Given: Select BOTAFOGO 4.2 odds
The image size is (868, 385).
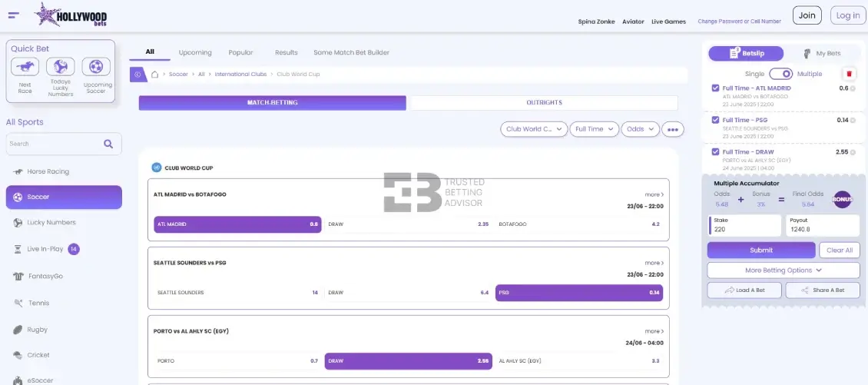Looking at the screenshot, I should (579, 224).
